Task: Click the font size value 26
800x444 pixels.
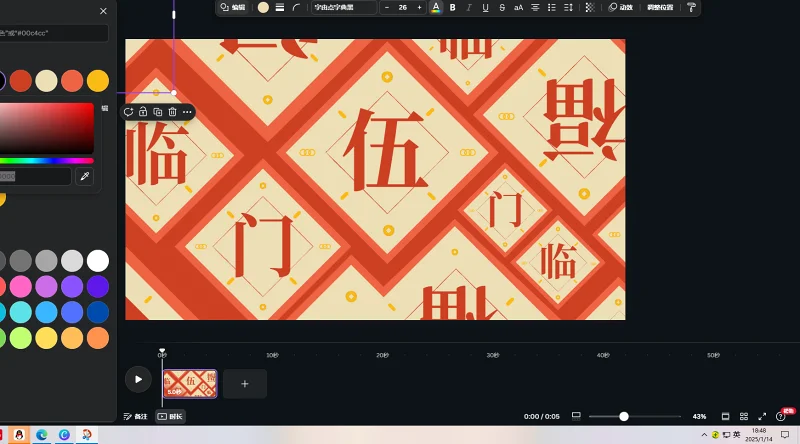Action: pos(403,7)
